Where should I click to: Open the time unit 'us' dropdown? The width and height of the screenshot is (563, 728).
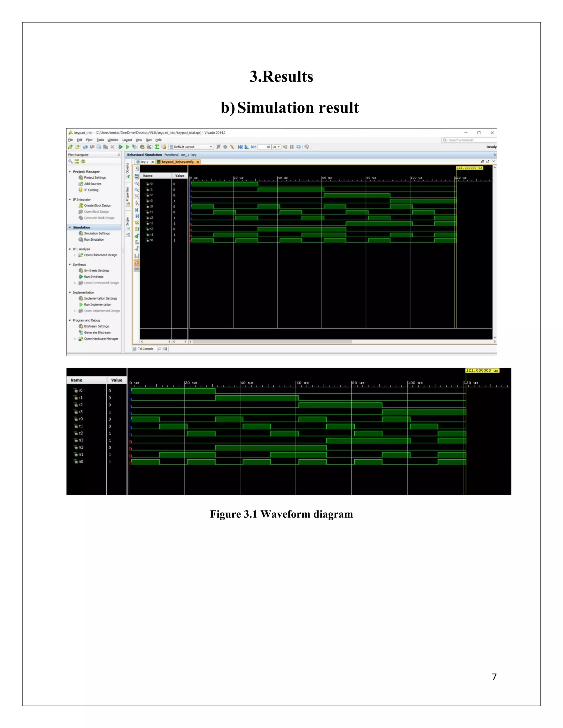[278, 147]
